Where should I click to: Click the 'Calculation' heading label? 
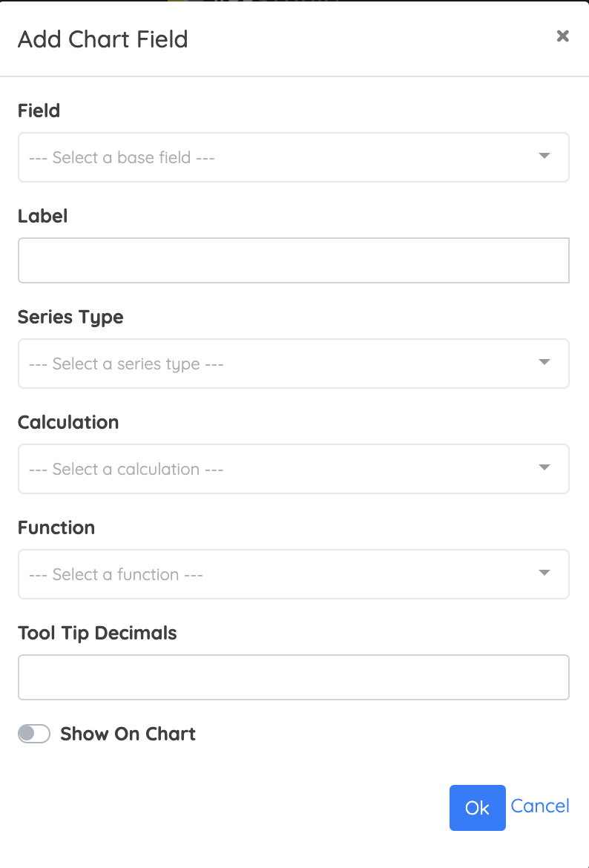coord(68,422)
